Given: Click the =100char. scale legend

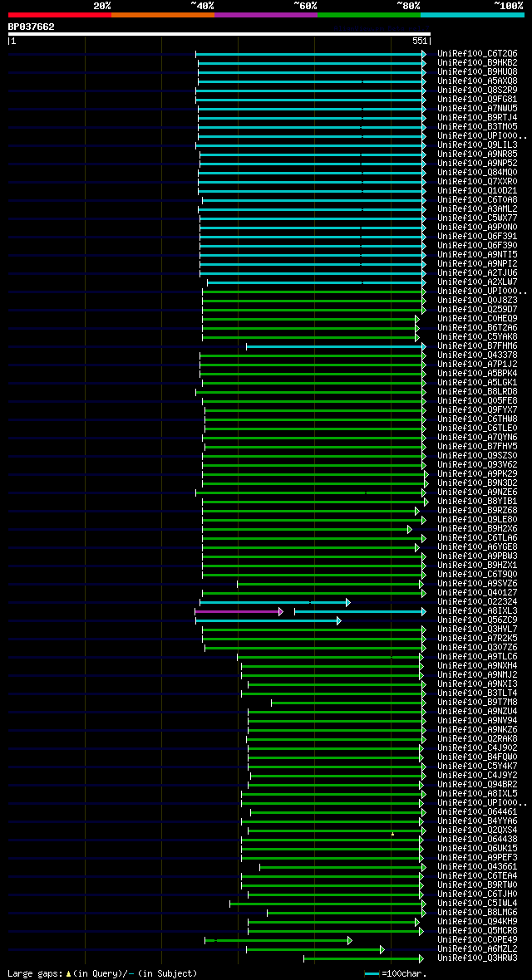Looking at the screenshot, I should tap(396, 973).
